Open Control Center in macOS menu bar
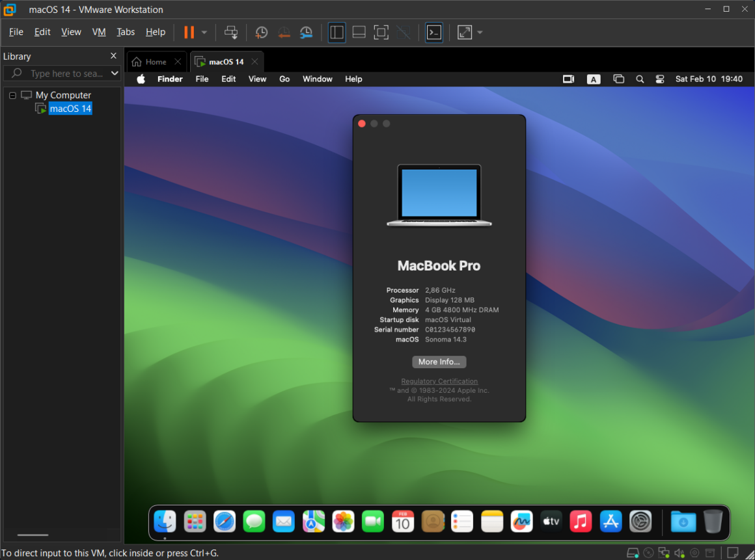The width and height of the screenshot is (755, 560). [660, 79]
